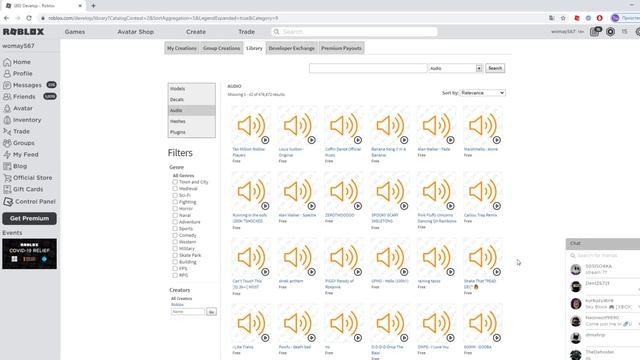Click the Gift Cards sidebar icon
Screen dimensions: 640x360
point(7,189)
